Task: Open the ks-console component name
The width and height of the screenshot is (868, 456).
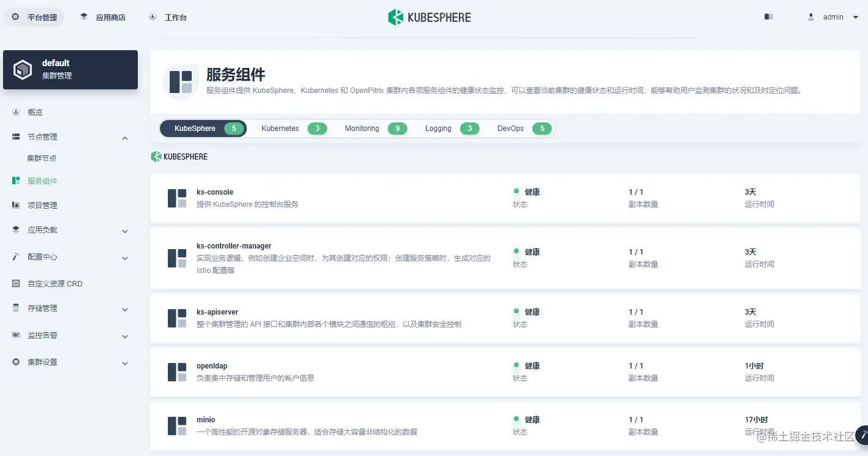Action: click(215, 192)
